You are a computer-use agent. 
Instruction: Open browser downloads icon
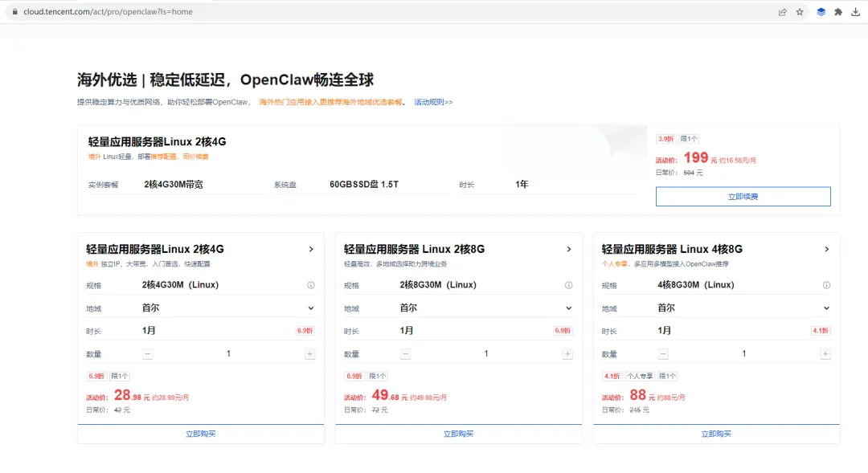click(x=856, y=11)
